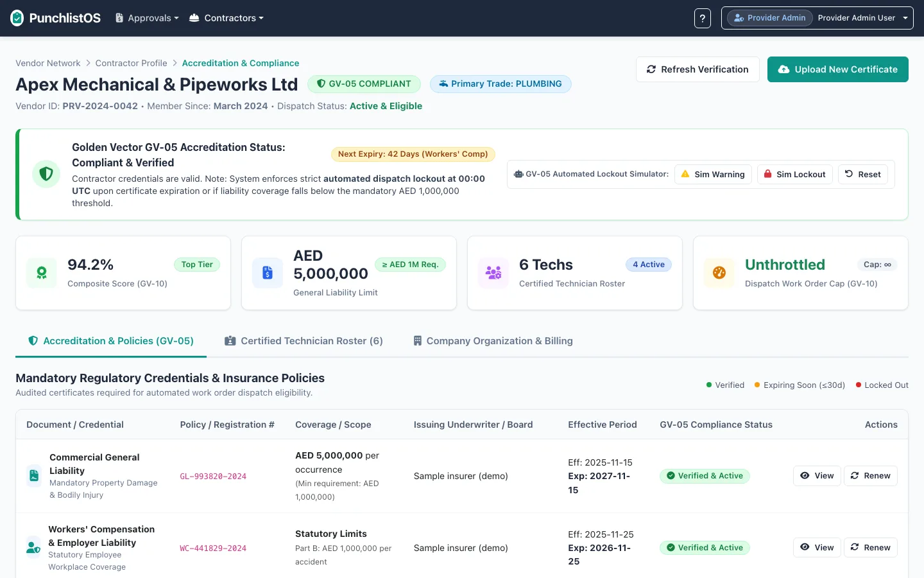The height and width of the screenshot is (578, 924).
Task: Click the composite score award icon
Action: click(x=42, y=273)
